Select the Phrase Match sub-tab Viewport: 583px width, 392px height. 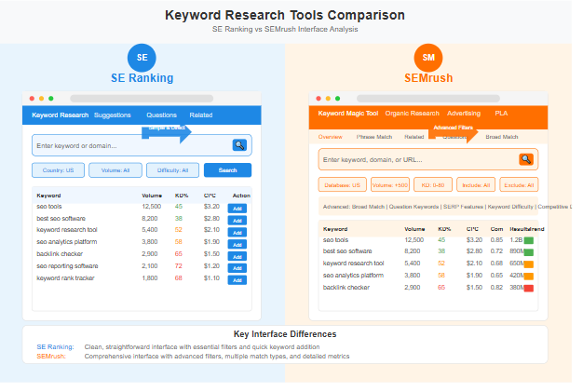(x=374, y=137)
